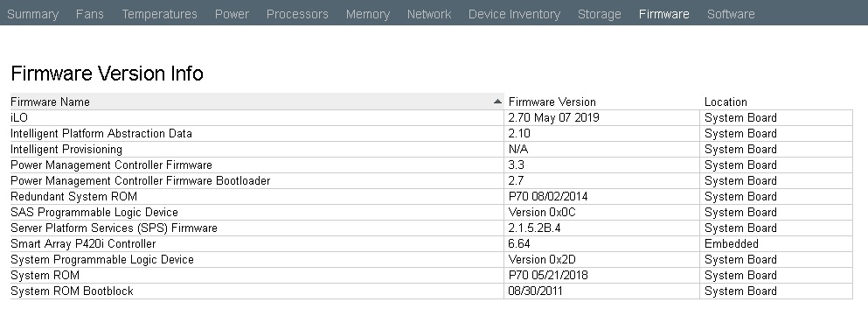
Task: Select the Firmware tab
Action: click(663, 14)
